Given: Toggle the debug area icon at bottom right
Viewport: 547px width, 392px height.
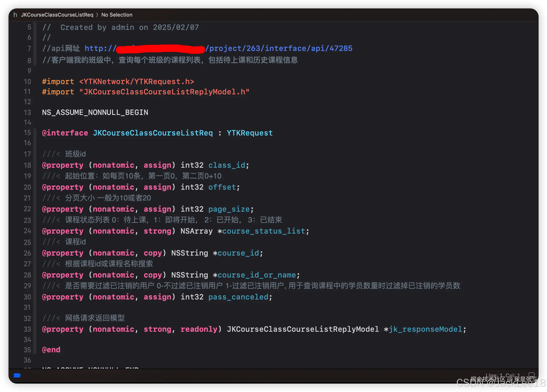Looking at the screenshot, I should pos(531,375).
